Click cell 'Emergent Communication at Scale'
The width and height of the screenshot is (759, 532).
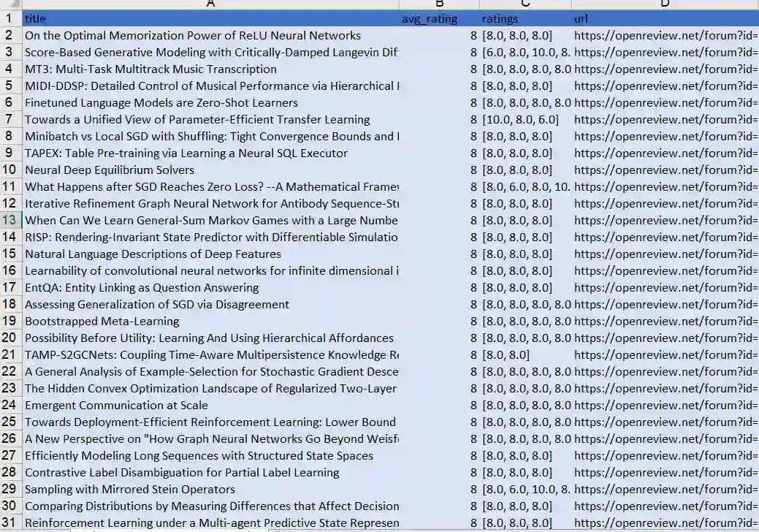coord(210,405)
